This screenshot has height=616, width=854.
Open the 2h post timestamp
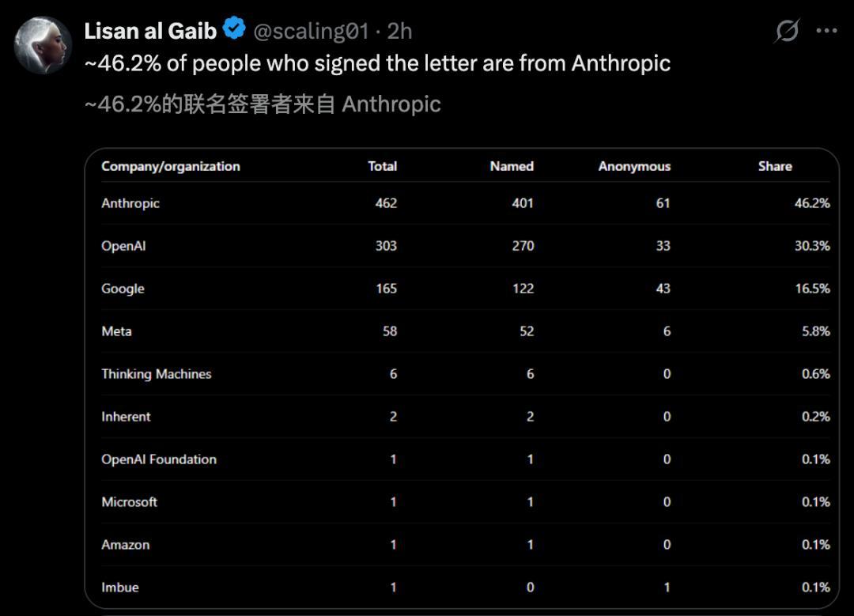tap(399, 32)
